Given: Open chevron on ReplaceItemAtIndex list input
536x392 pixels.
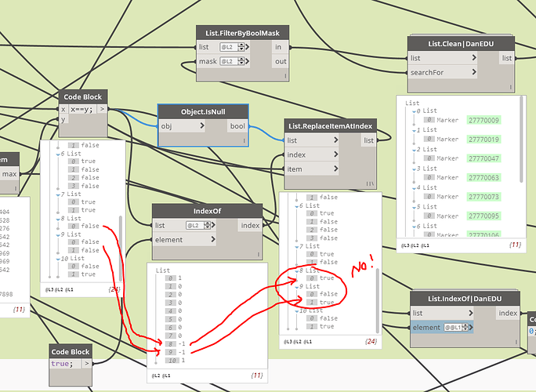Looking at the screenshot, I should coord(335,140).
